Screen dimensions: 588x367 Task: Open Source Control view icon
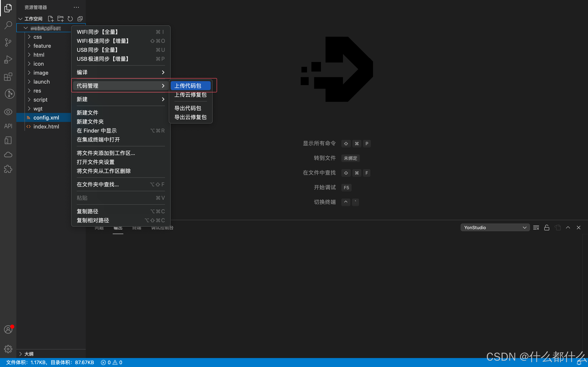point(8,42)
